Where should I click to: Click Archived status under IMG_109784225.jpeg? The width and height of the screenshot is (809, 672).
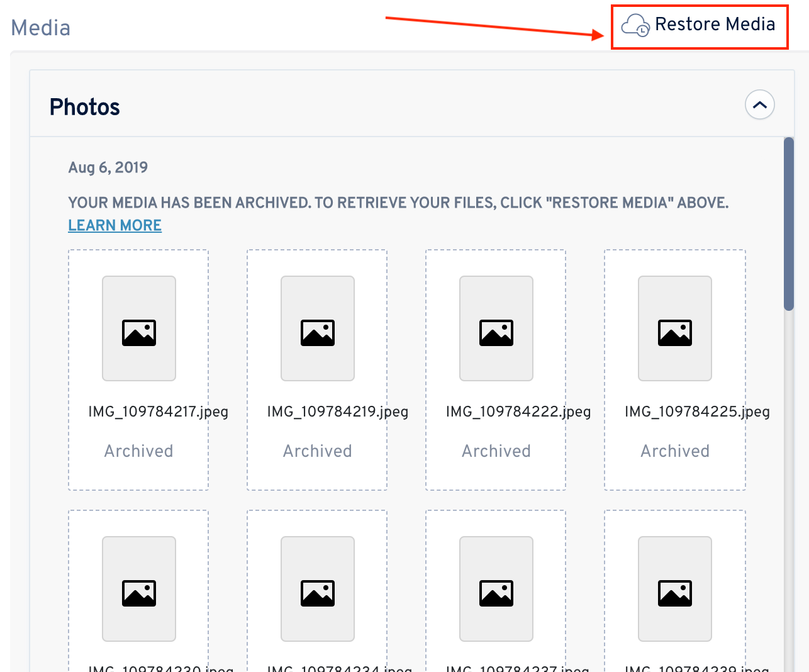(x=675, y=451)
